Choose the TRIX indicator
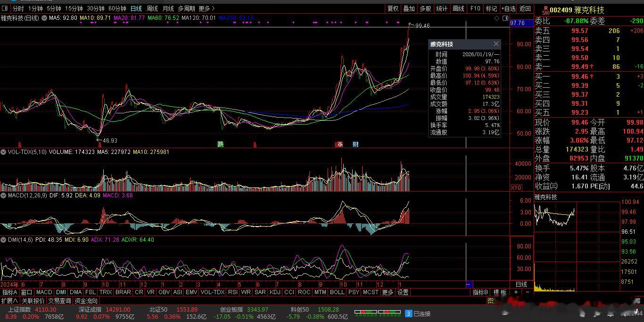Screen dimensions: 644x322 click(x=106, y=292)
